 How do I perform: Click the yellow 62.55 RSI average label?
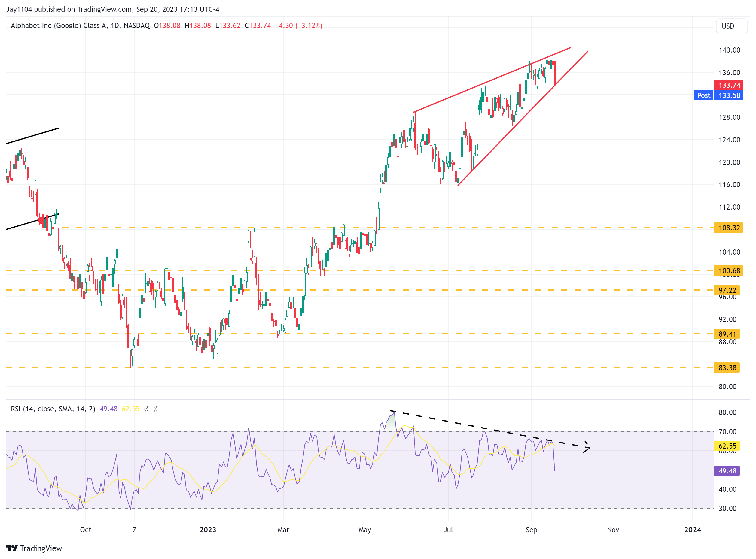pos(727,446)
